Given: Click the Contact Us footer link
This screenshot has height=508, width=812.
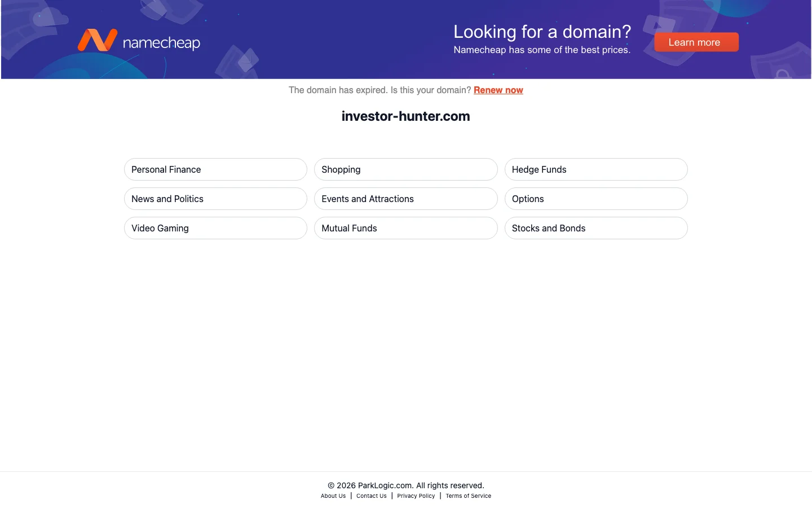Looking at the screenshot, I should (x=372, y=496).
